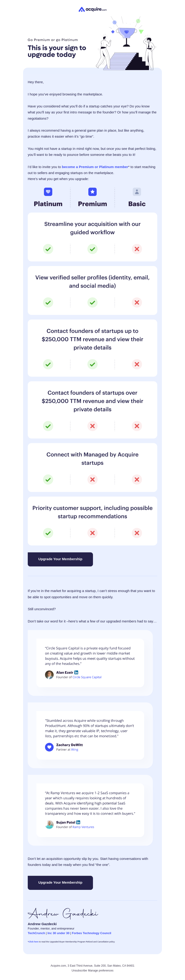Open Alan Ezeir's LinkedIn icon
This screenshot has width=185, height=980.
76,672
